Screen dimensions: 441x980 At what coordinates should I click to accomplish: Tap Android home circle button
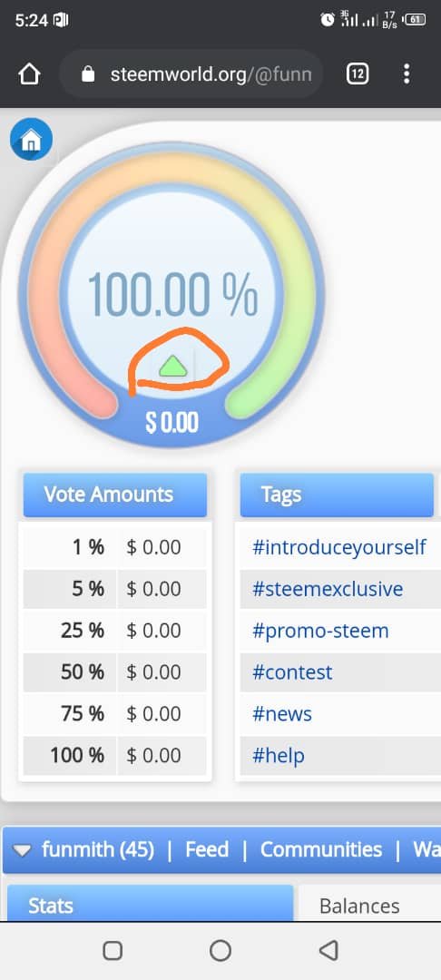[220, 951]
